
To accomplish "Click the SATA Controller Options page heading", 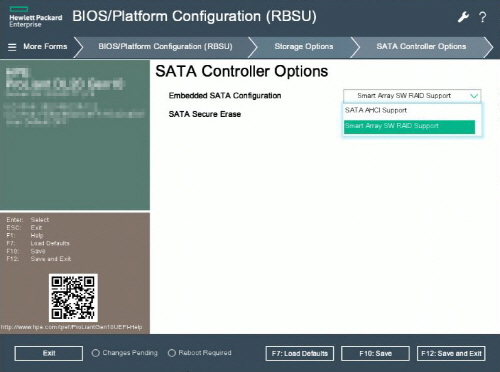I will click(242, 71).
